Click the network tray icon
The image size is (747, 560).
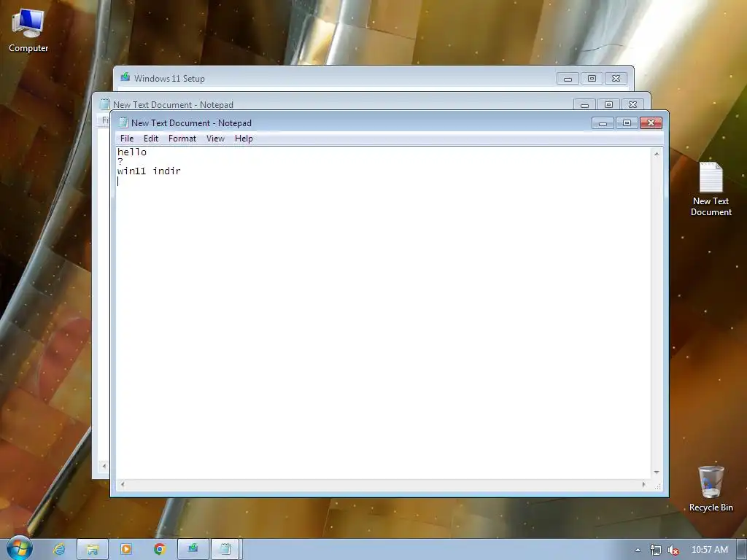656,550
